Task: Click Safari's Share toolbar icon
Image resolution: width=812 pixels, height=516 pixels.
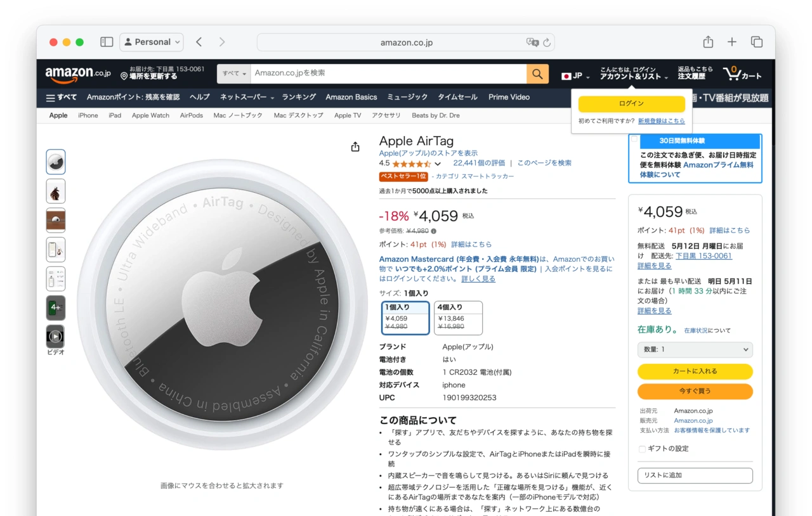Action: coord(708,42)
